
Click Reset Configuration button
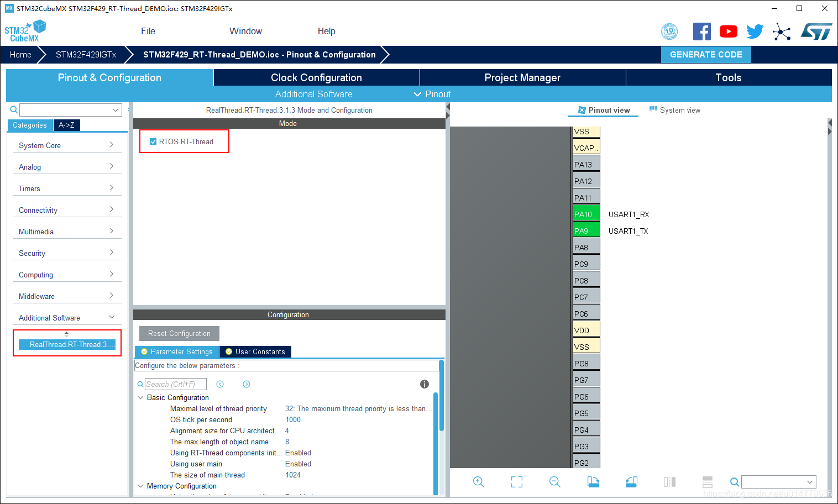coord(179,333)
